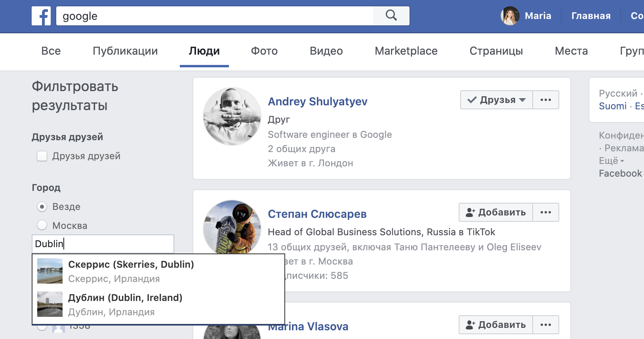Switch to the Marketplace tab

pyautogui.click(x=406, y=51)
